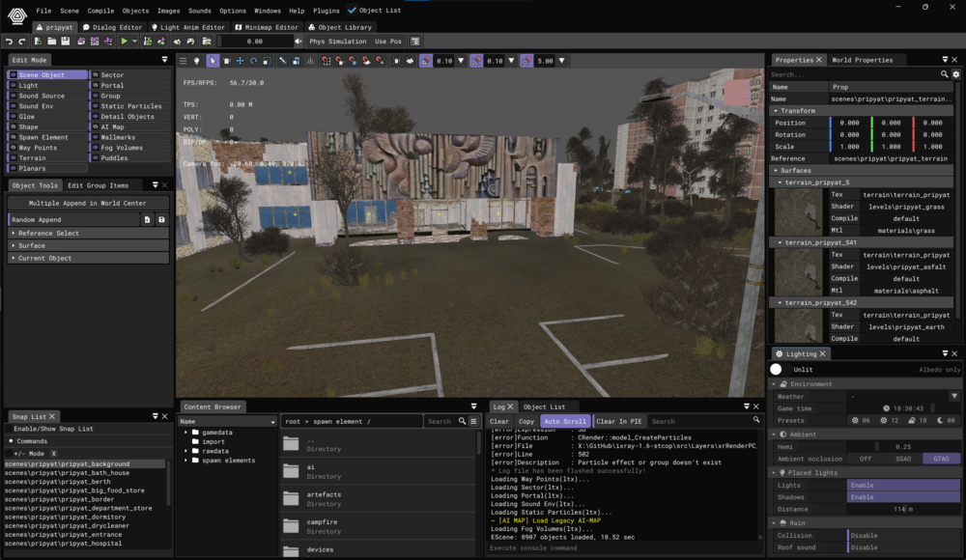This screenshot has width=966, height=560.
Task: Switch to the Dialog Editor tab
Action: (112, 27)
